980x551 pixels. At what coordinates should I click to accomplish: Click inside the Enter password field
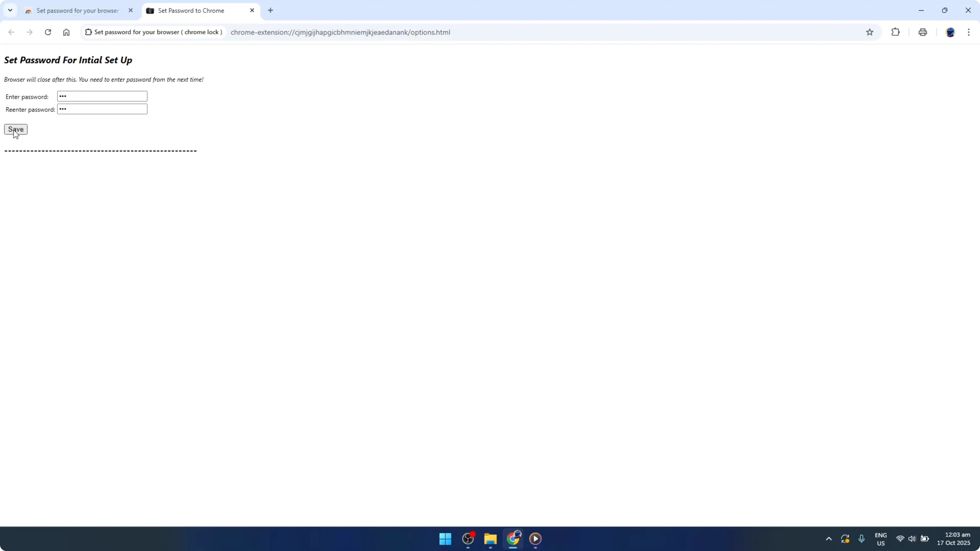pos(101,96)
